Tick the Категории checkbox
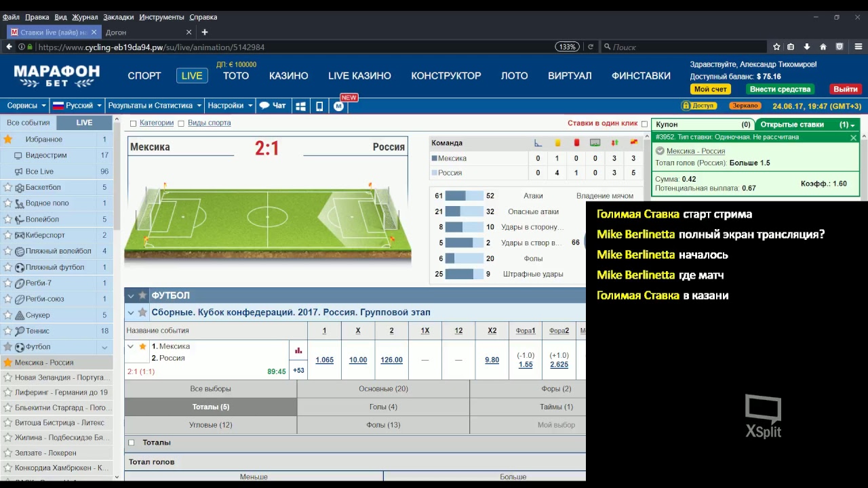Screen dimensions: 868x488 (x=133, y=123)
